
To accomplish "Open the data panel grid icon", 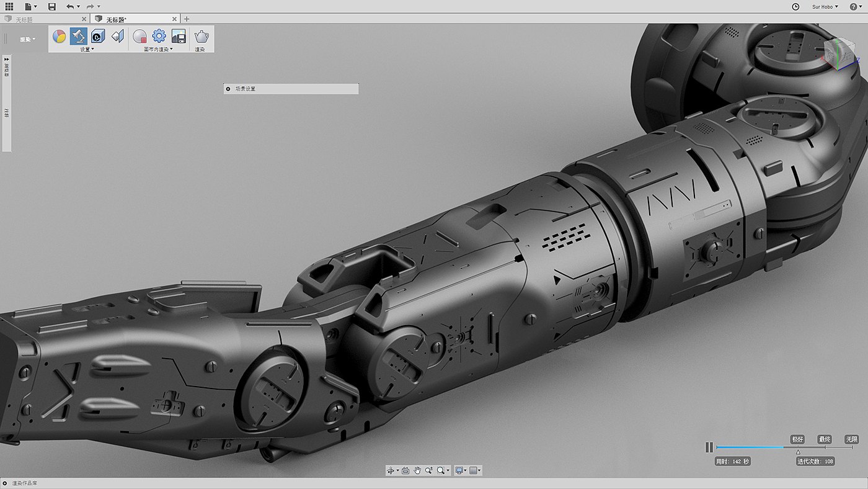I will click(x=9, y=6).
